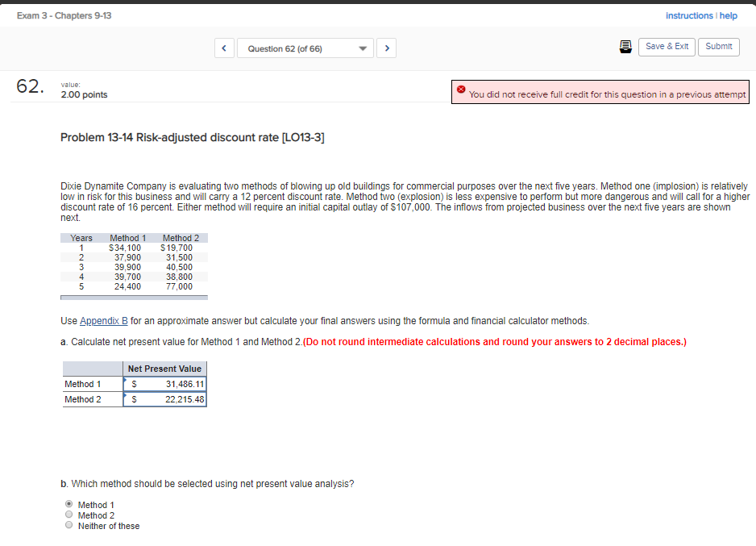
Task: Click the 24,400 cell in year 5 row
Action: pyautogui.click(x=128, y=286)
